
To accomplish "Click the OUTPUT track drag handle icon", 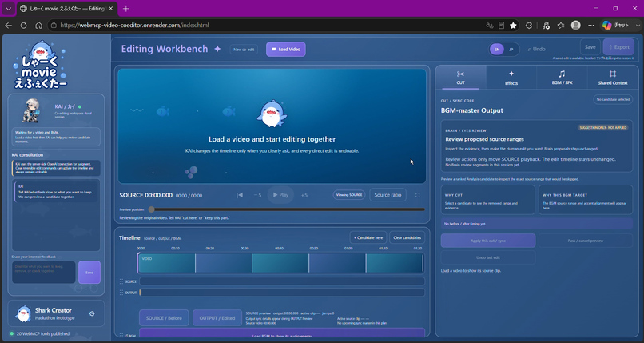I will [x=121, y=293].
